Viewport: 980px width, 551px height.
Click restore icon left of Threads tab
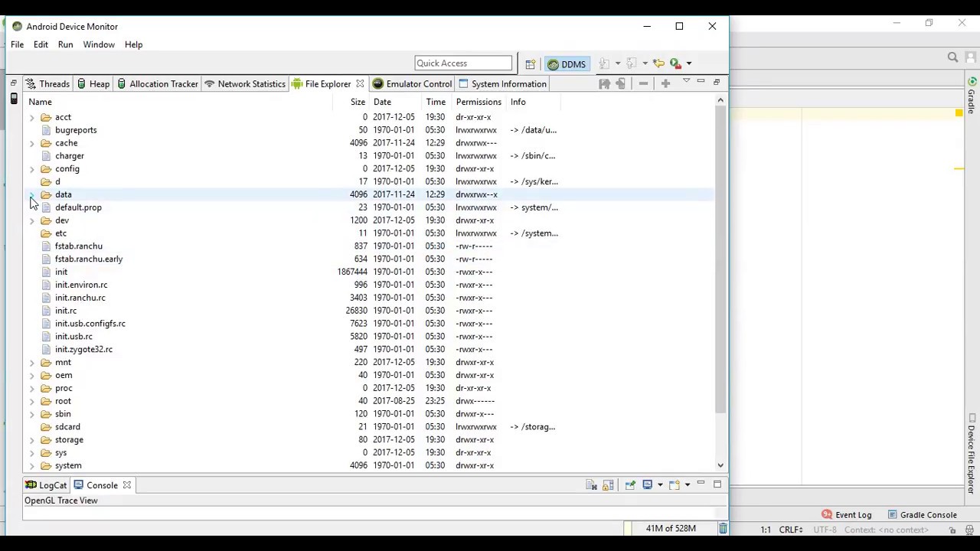tap(13, 83)
